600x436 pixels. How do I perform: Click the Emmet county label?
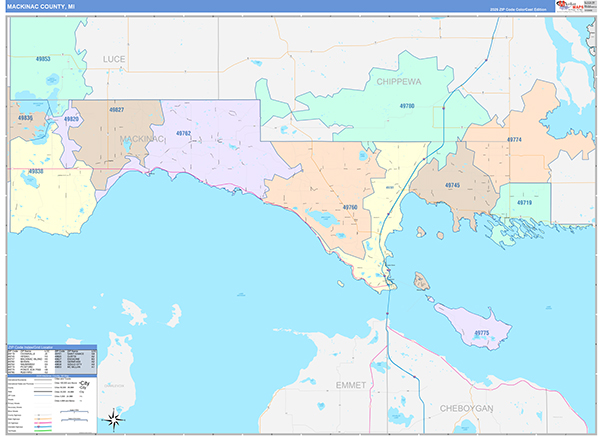pyautogui.click(x=351, y=383)
